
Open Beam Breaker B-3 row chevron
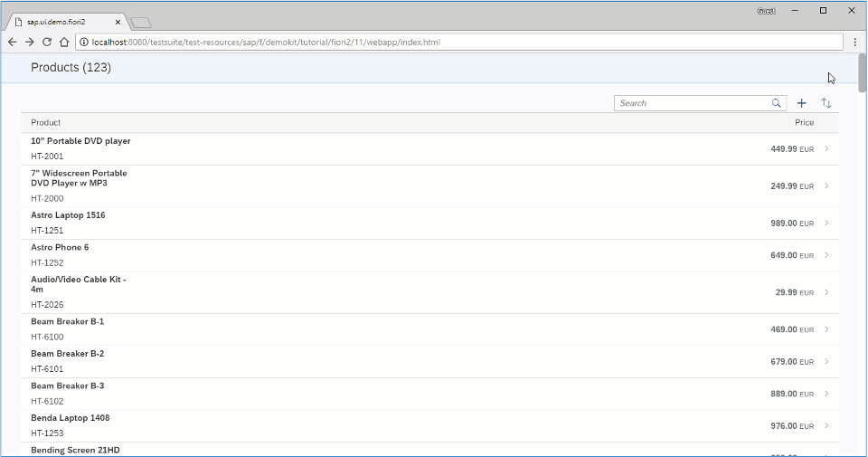[826, 394]
